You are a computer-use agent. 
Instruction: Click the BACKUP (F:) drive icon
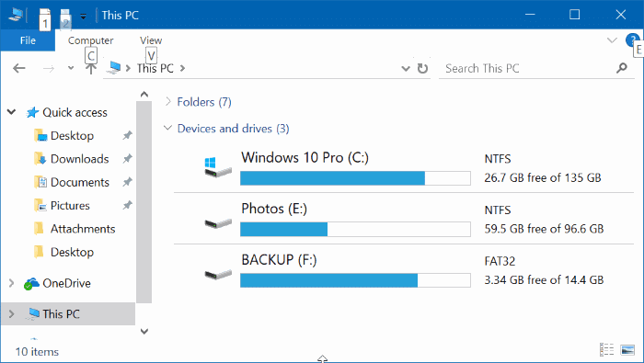218,275
